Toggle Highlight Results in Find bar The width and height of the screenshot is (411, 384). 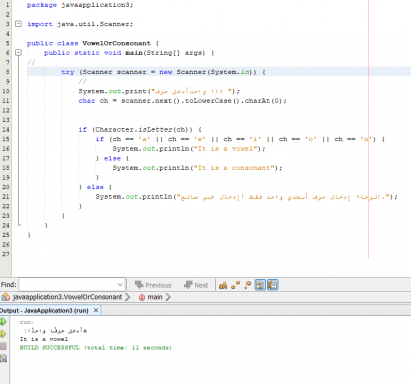(x=260, y=285)
